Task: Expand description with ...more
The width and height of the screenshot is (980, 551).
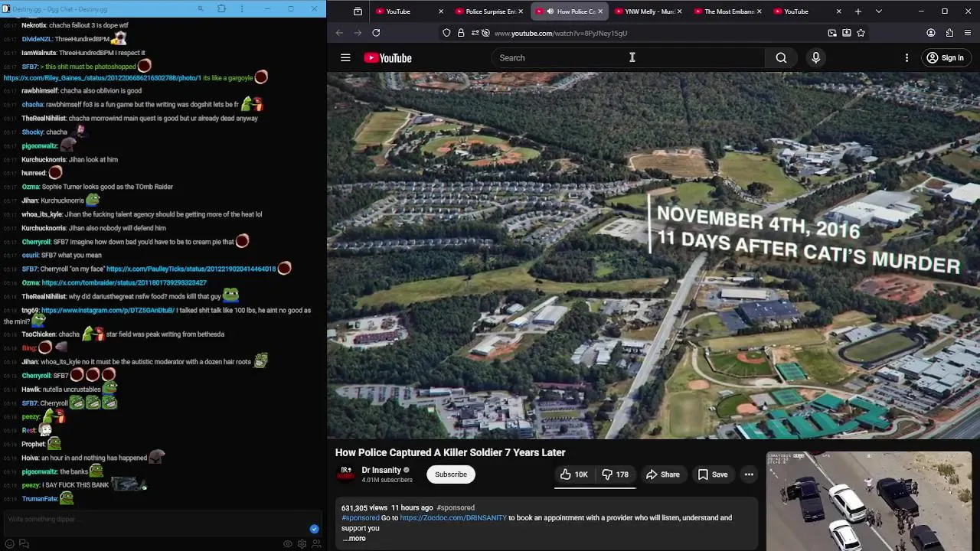Action: point(354,538)
